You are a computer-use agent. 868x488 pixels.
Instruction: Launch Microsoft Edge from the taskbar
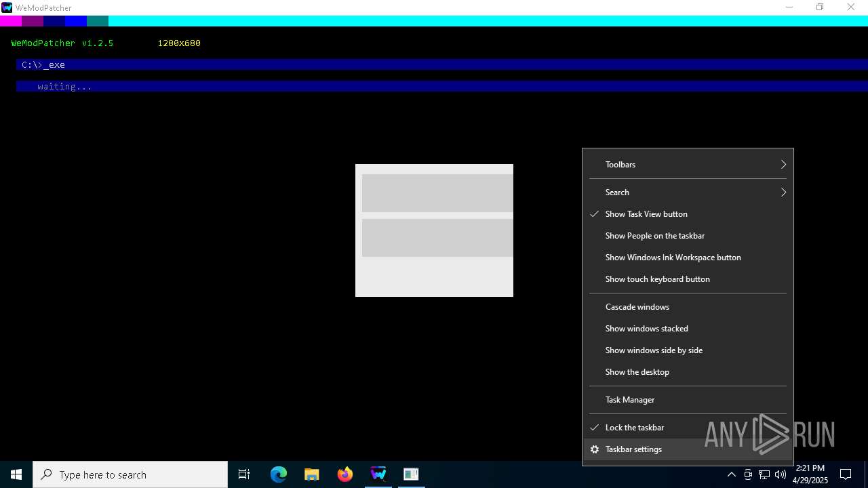pos(279,474)
